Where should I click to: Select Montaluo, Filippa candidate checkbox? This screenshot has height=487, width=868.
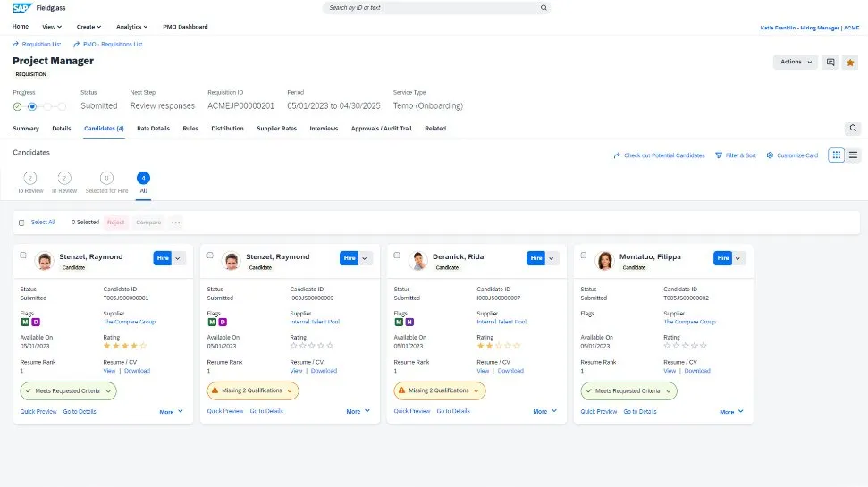point(584,256)
